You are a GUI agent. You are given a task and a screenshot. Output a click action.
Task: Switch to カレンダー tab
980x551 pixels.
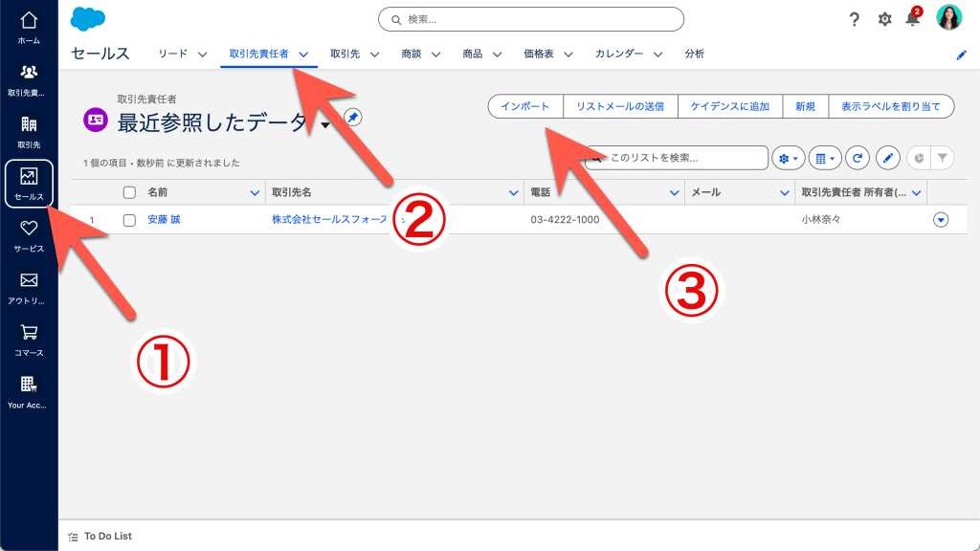tap(619, 54)
